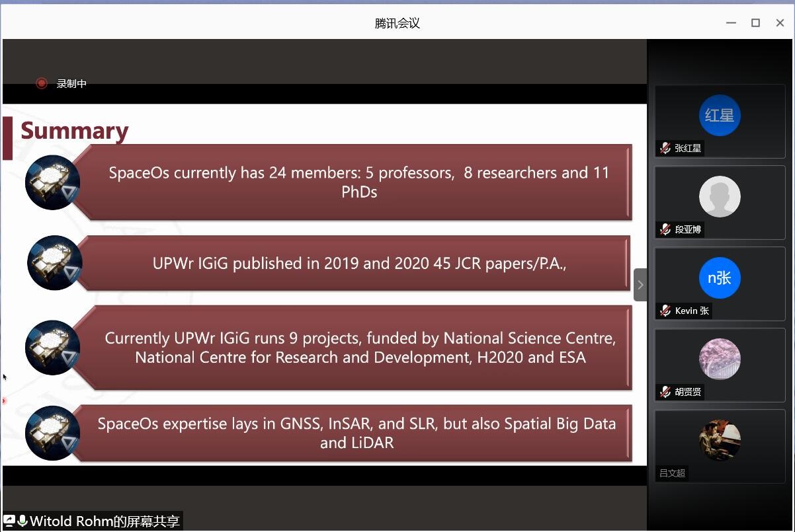Click the green microphone icon for Witold Rohm

(22, 521)
